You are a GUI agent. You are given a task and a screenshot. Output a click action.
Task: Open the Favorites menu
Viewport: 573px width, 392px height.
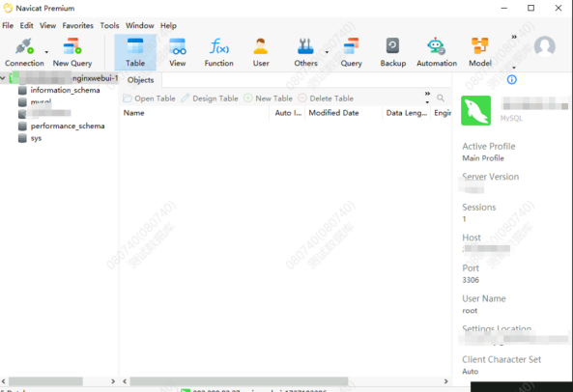78,25
